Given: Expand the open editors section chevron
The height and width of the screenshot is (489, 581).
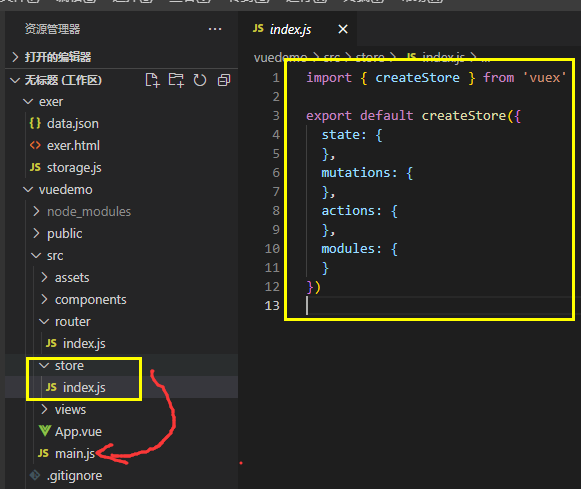Looking at the screenshot, I should tap(15, 57).
